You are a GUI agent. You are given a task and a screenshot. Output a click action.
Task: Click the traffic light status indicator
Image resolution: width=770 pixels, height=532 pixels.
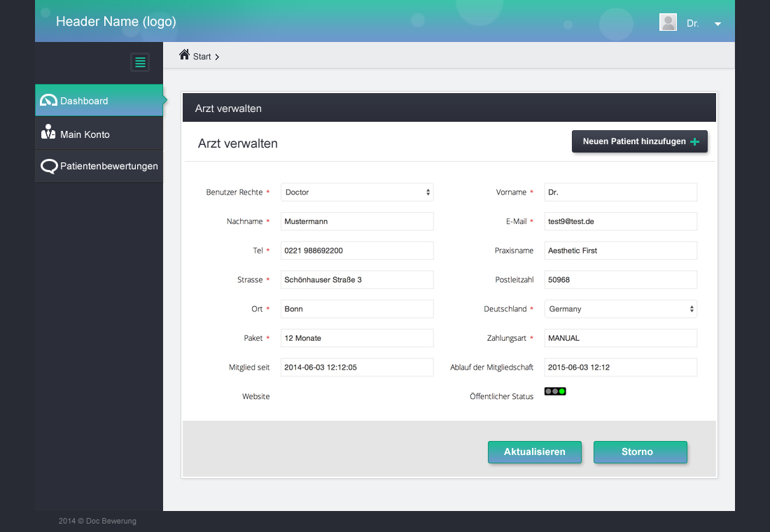[555, 391]
